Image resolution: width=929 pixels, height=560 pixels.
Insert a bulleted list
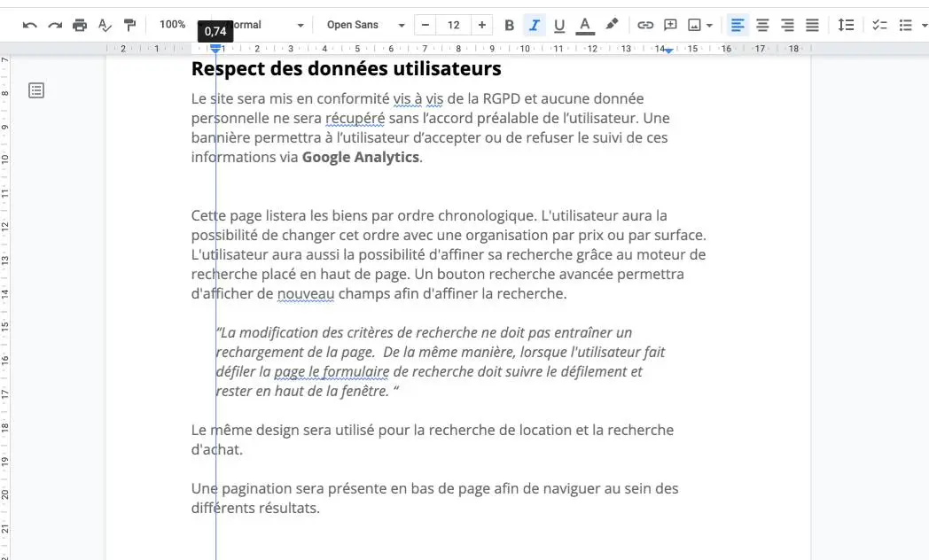click(905, 25)
